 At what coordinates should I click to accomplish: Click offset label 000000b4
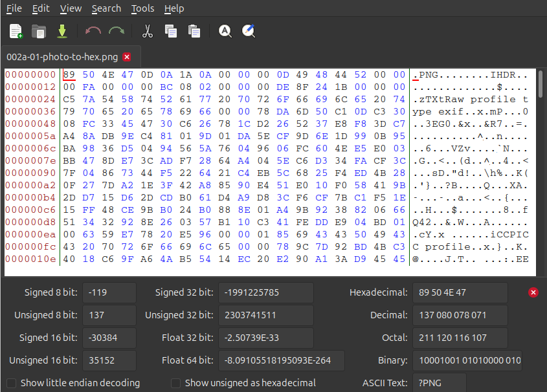click(30, 197)
